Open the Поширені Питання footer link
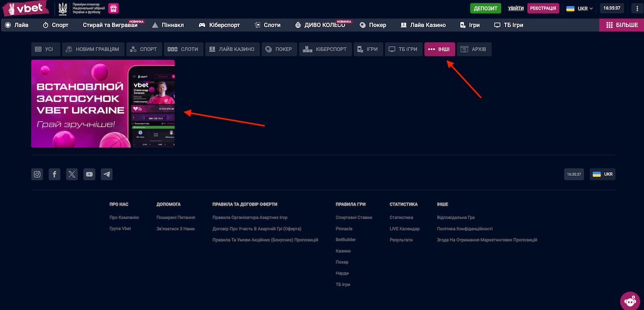The height and width of the screenshot is (310, 644). coord(176,218)
